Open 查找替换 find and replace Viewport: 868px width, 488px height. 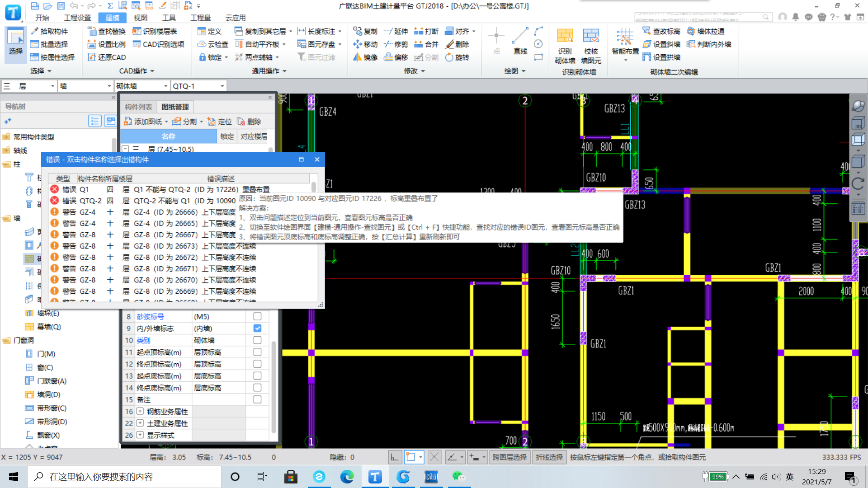(x=107, y=31)
